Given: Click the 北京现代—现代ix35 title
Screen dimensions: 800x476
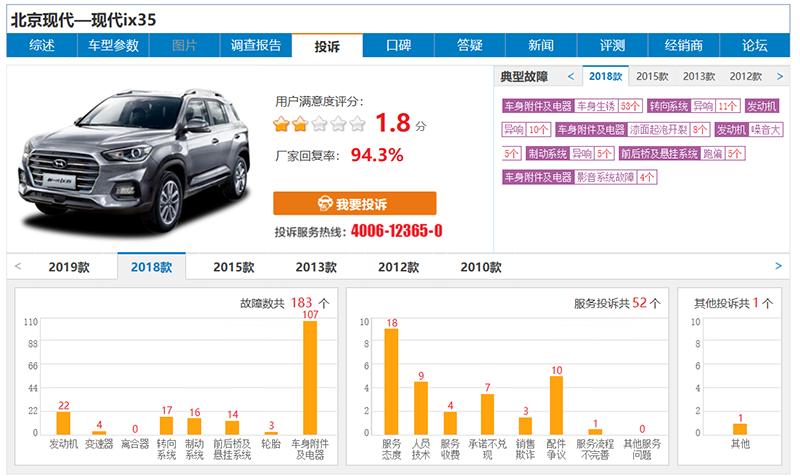Looking at the screenshot, I should [x=84, y=20].
